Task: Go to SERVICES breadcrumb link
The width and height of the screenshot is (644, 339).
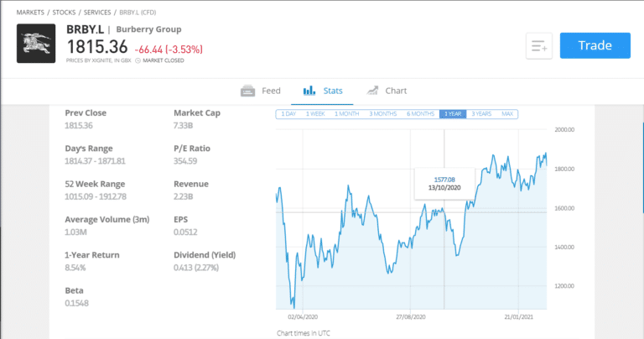Action: 97,13
